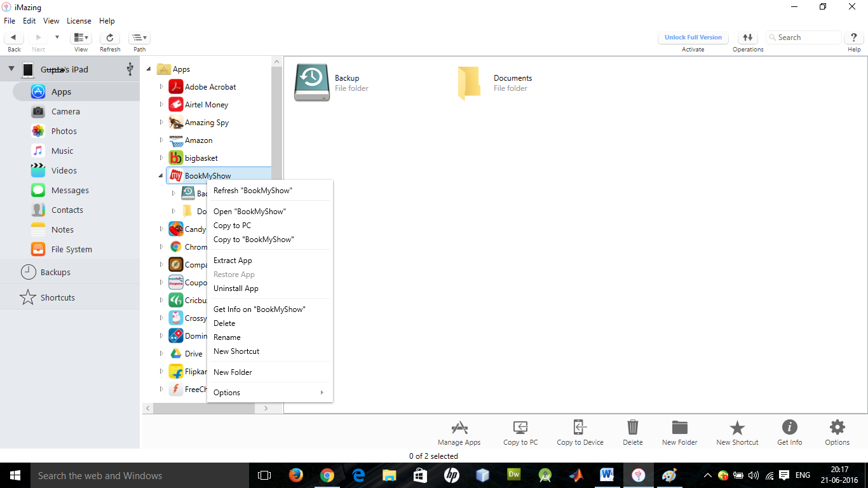This screenshot has width=868, height=488.
Task: Click into the Search field
Action: (804, 37)
